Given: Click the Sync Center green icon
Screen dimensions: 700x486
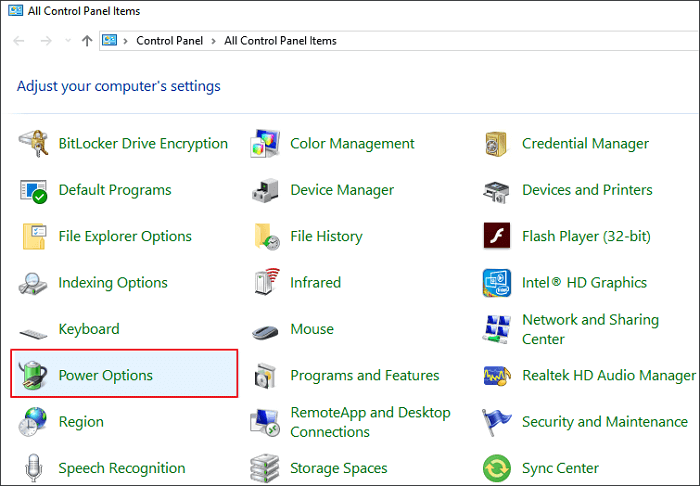Looking at the screenshot, I should [497, 468].
